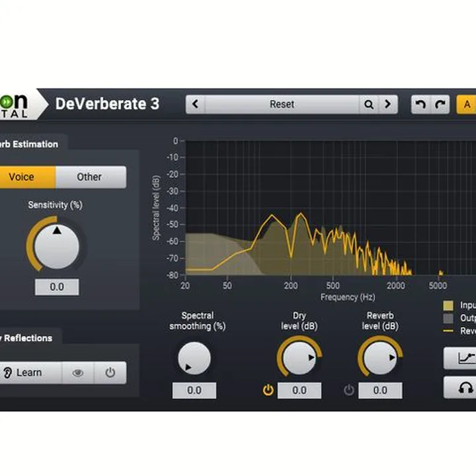
Task: Open preset search magnifier
Action: pyautogui.click(x=369, y=104)
